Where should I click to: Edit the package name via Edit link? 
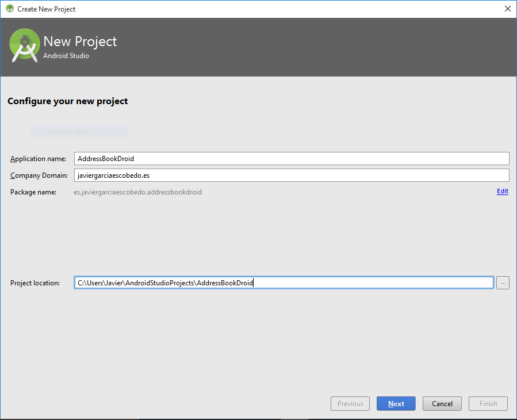(x=502, y=192)
